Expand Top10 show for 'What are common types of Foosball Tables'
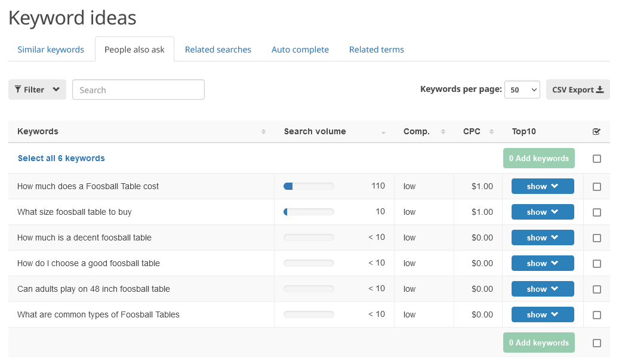This screenshot has height=364, width=622. (543, 314)
